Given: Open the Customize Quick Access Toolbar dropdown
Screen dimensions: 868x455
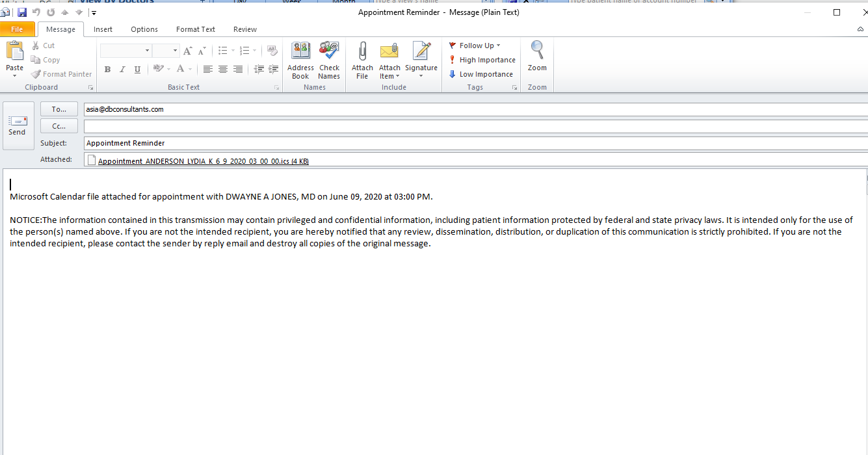Looking at the screenshot, I should pos(94,12).
